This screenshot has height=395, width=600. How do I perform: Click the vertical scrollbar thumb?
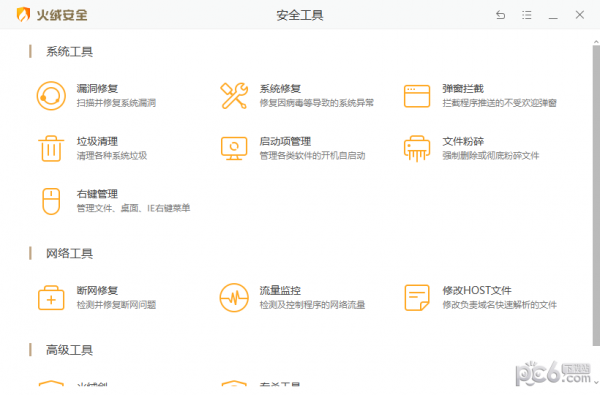click(596, 195)
